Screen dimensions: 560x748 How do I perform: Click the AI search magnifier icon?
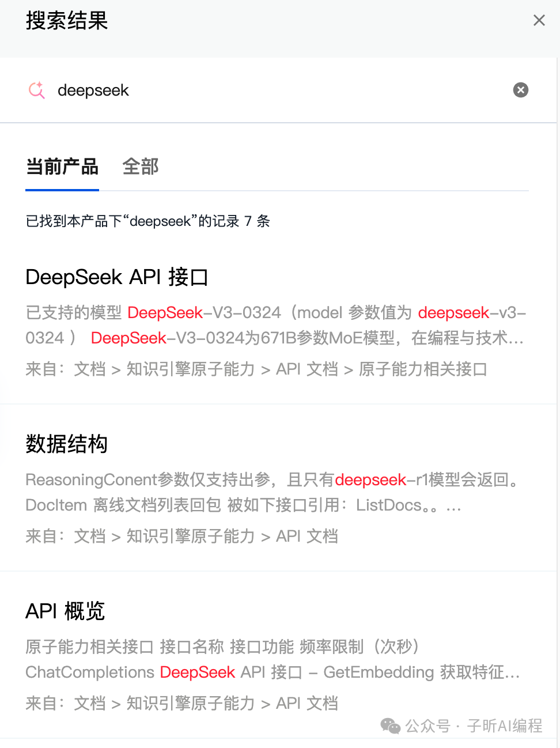pos(37,90)
